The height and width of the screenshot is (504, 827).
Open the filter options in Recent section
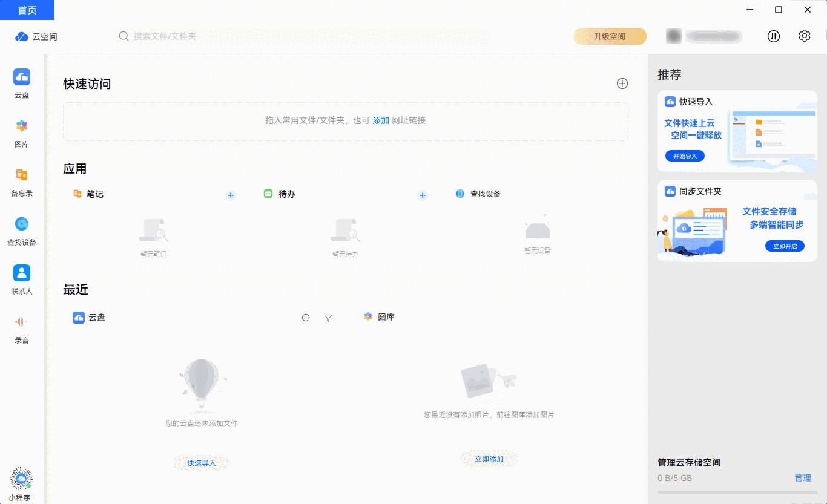point(328,317)
